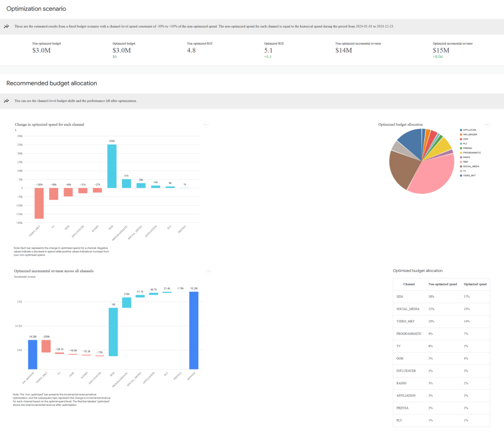Select the blue 15.2M optimized revenue bar

pos(193,330)
